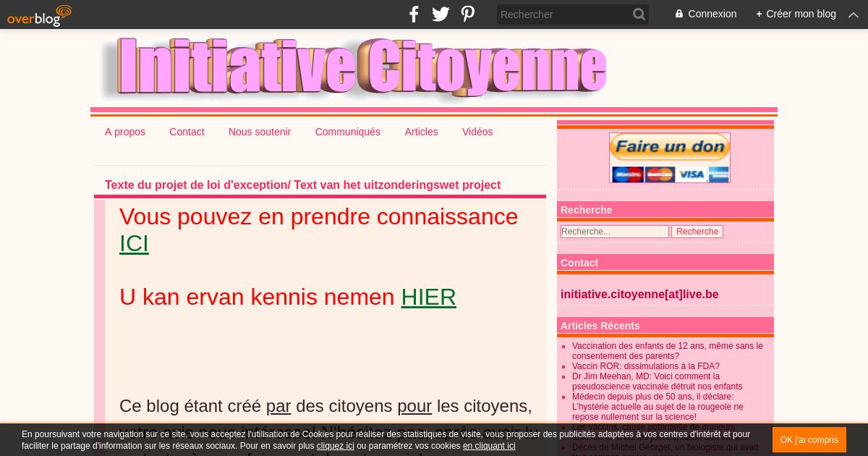Share on Facebook via top bar icon

(414, 14)
